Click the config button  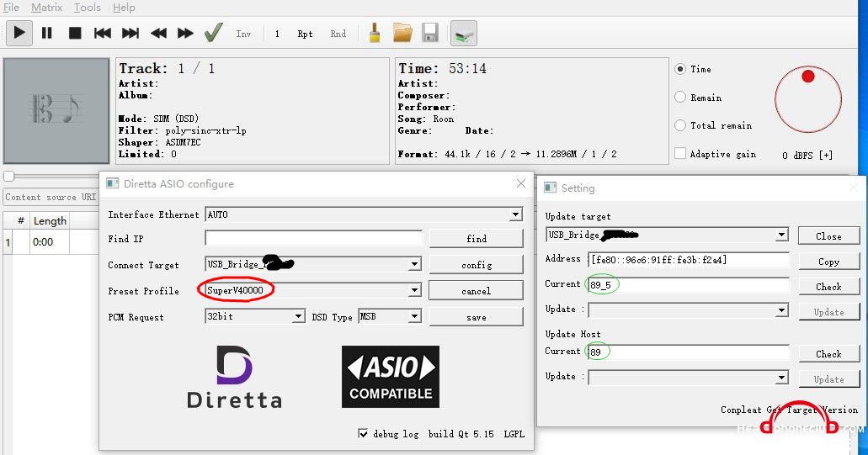coord(476,264)
